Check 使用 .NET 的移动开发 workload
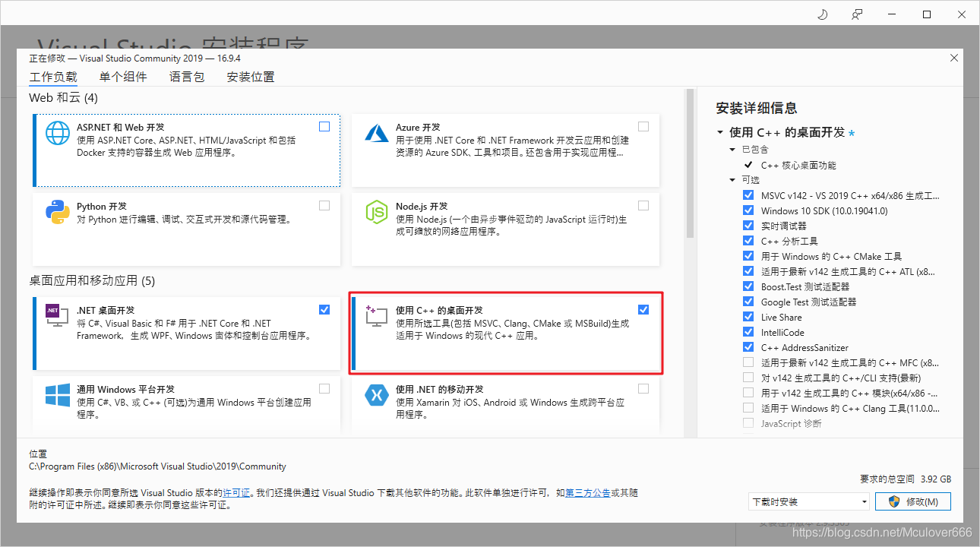Viewport: 980px width, 547px height. tap(643, 388)
